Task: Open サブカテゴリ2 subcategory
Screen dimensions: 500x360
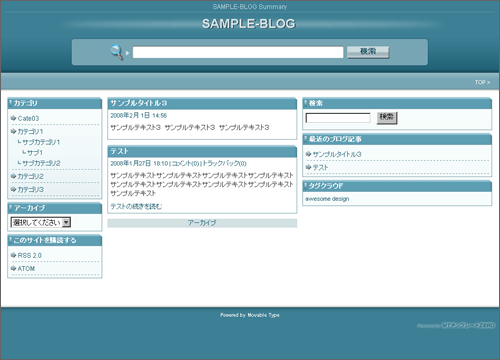Action: [x=41, y=163]
